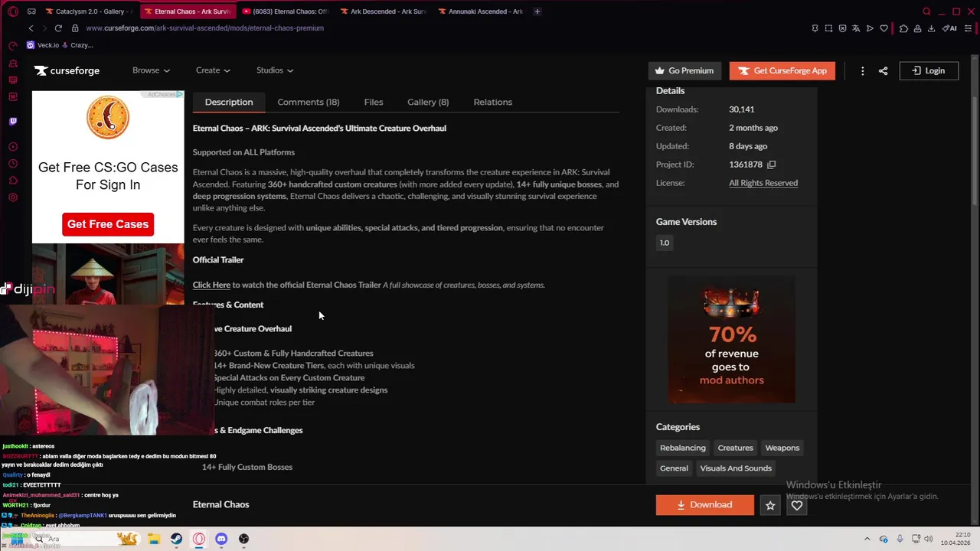Screen dimensions: 980x551
Task: Open the Gallery (8) tab
Action: pos(428,102)
